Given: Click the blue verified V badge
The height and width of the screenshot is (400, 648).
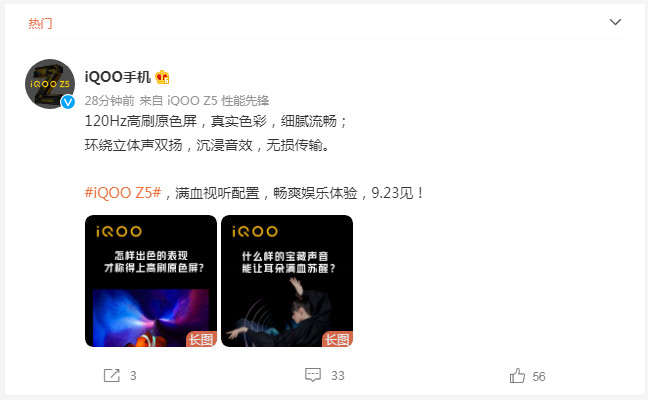Looking at the screenshot, I should click(68, 102).
